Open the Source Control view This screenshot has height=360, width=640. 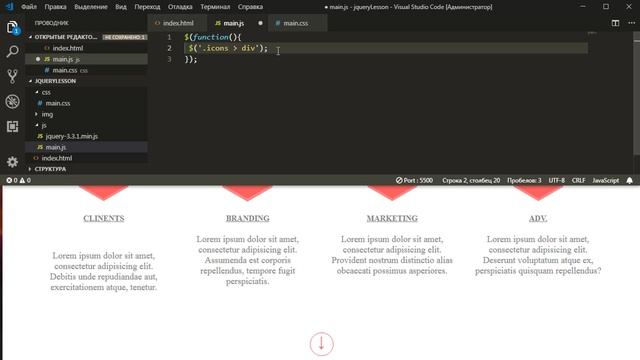(12, 76)
